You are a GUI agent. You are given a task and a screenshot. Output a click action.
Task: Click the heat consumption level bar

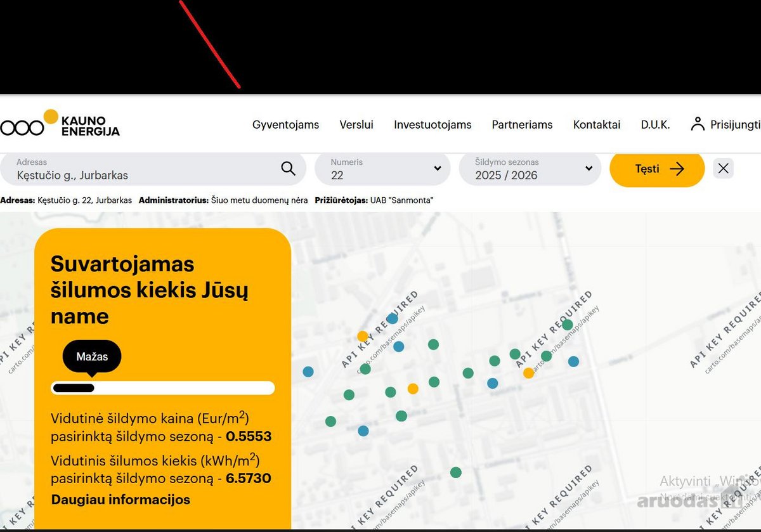pyautogui.click(x=162, y=388)
